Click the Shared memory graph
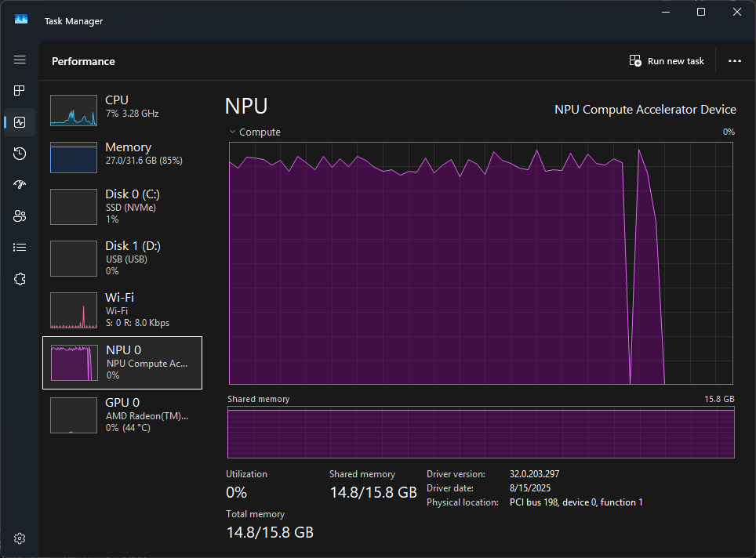Viewport: 756px width, 558px height. point(480,433)
